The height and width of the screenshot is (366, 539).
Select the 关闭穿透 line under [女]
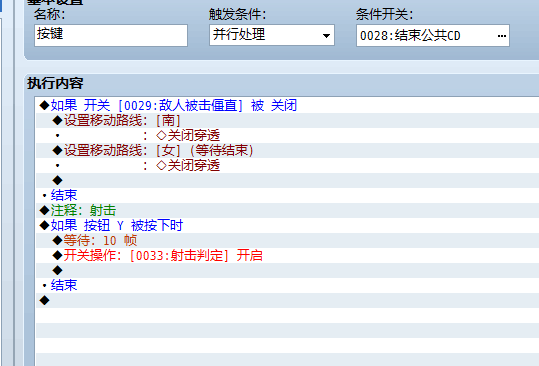click(287, 165)
